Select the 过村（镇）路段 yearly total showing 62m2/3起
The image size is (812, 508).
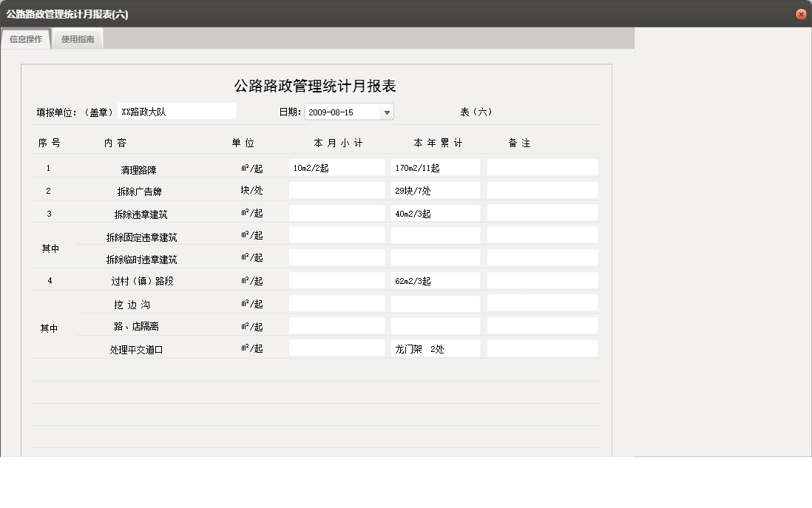[x=436, y=280]
